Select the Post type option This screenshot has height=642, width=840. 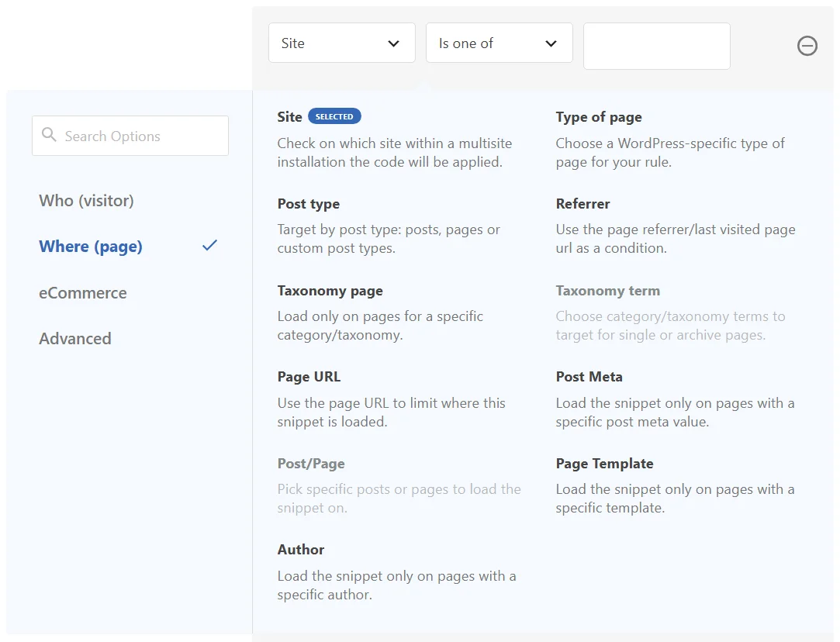309,204
